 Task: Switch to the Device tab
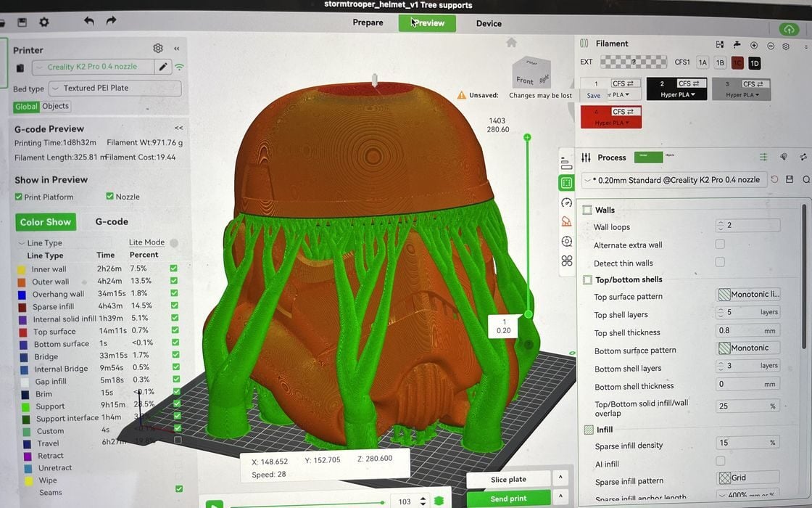click(x=489, y=23)
